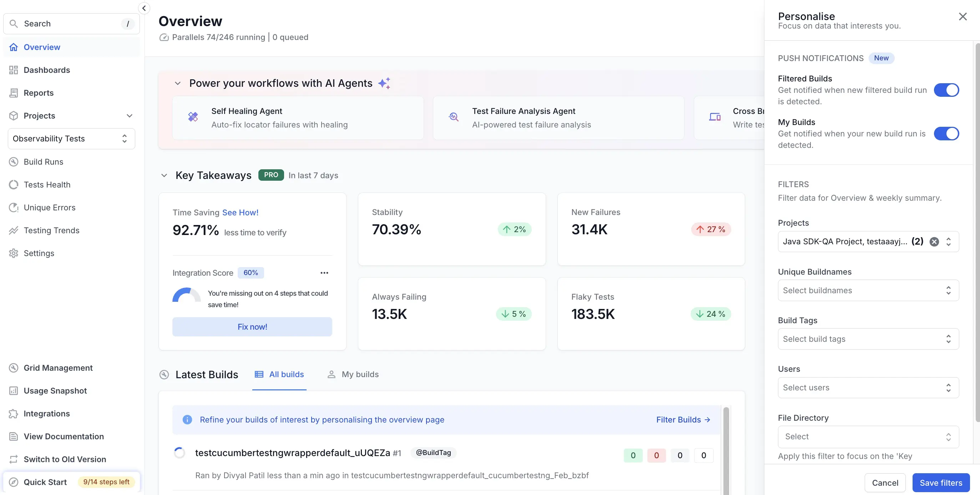Screen dimensions: 980x495
Task: Click the Grid Management icon
Action: click(14, 367)
